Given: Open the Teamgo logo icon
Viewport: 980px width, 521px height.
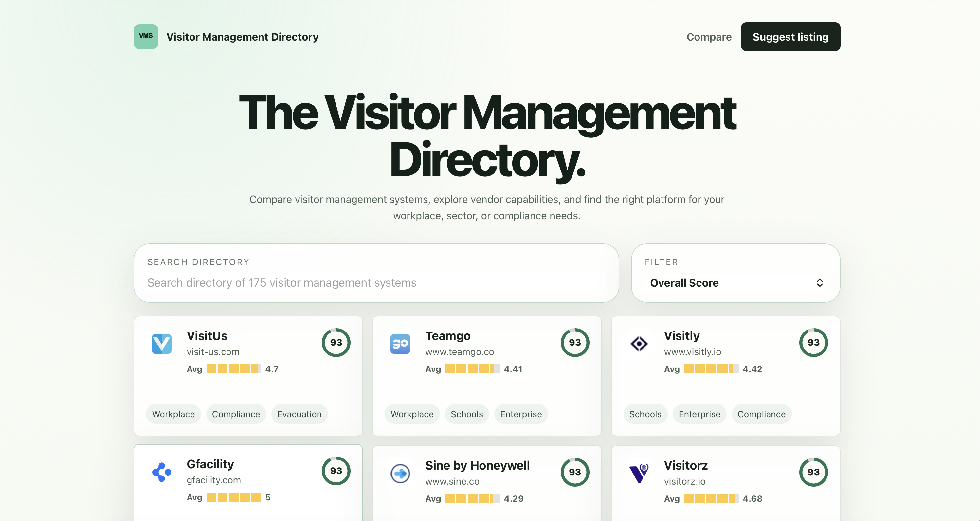Looking at the screenshot, I should point(400,344).
